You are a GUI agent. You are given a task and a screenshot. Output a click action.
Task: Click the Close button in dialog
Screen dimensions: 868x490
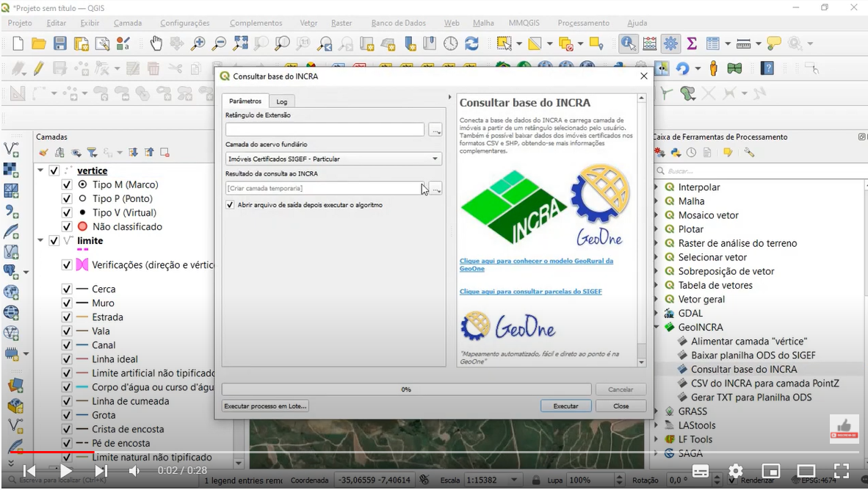click(x=621, y=406)
